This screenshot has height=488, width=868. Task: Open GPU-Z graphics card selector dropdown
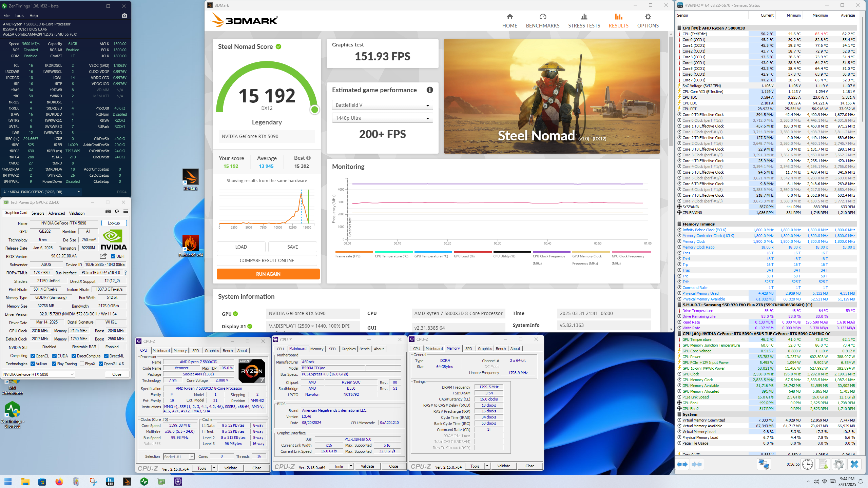click(x=39, y=374)
